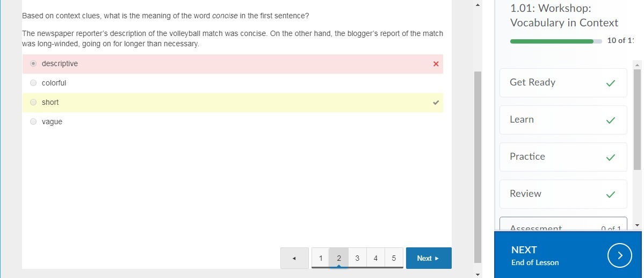Click the Review green checkmark
The image size is (644, 278).
pyautogui.click(x=611, y=194)
